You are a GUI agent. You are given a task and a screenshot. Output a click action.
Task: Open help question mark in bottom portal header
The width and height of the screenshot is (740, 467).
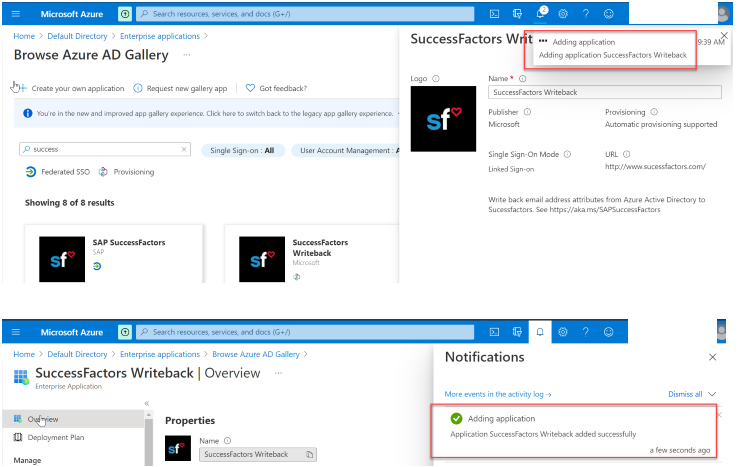pos(586,332)
